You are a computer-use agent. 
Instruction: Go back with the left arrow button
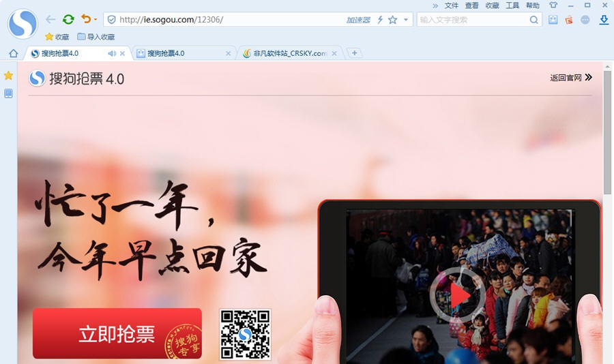pos(50,19)
